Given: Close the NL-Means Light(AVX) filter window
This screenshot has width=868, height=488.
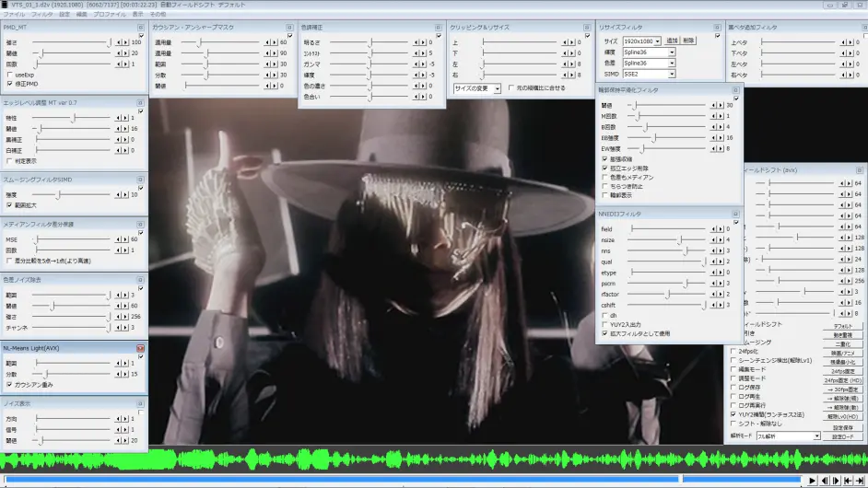Looking at the screenshot, I should (x=140, y=349).
